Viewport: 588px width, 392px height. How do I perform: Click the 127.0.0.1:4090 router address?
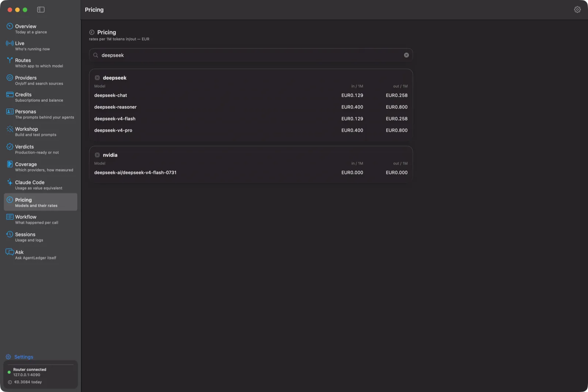tap(27, 375)
